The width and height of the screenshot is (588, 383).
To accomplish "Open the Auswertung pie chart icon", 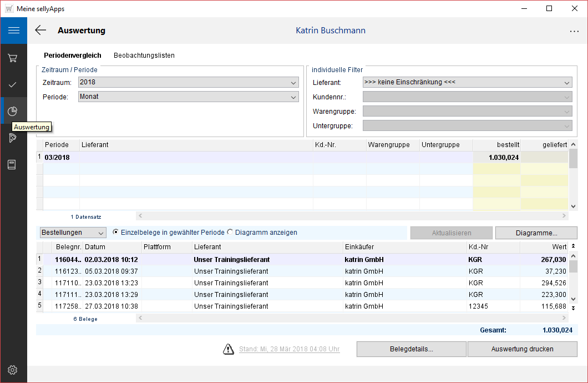I will [x=13, y=111].
